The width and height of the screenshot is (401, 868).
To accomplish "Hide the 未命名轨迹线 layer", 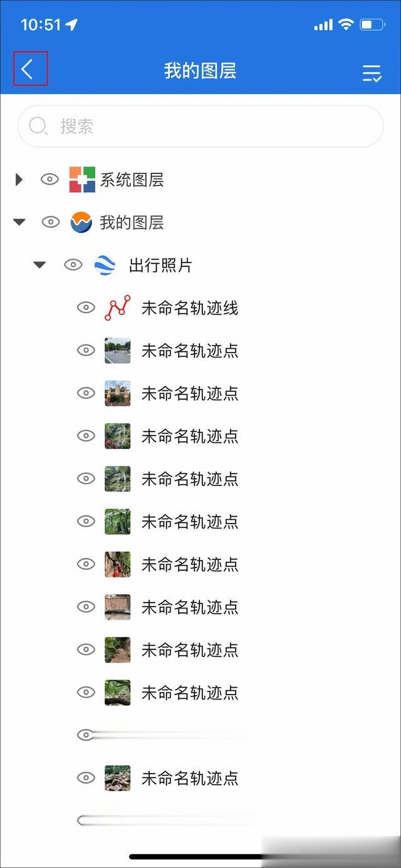I will (86, 307).
